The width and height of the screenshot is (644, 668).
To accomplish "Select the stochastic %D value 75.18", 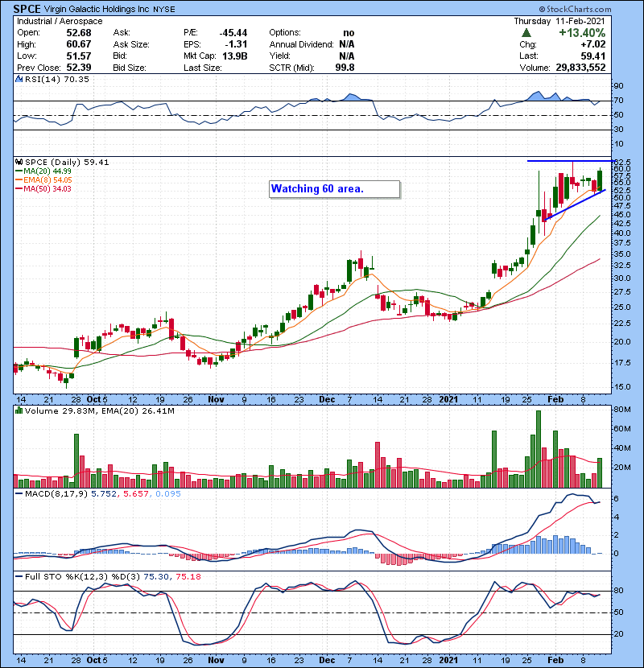I will point(188,577).
